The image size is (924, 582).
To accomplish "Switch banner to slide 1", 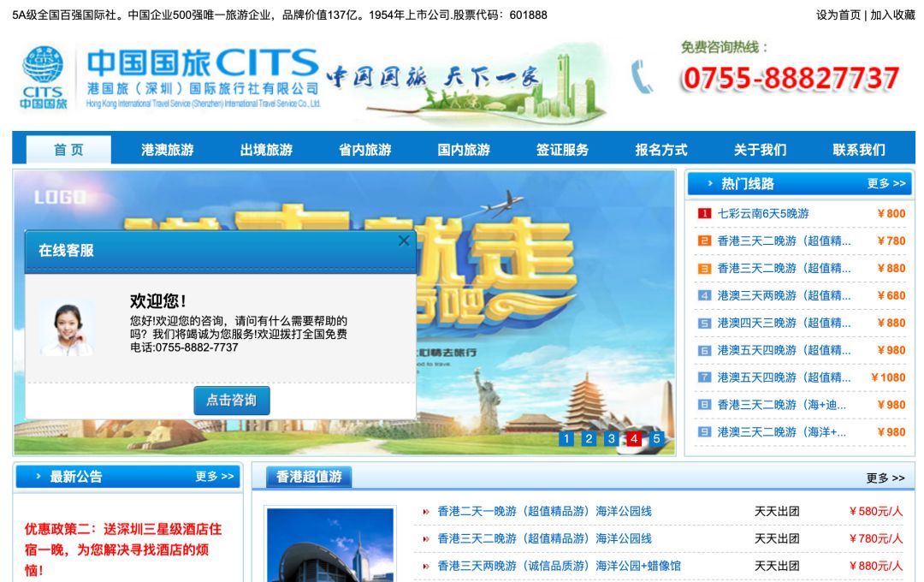I will tap(566, 439).
